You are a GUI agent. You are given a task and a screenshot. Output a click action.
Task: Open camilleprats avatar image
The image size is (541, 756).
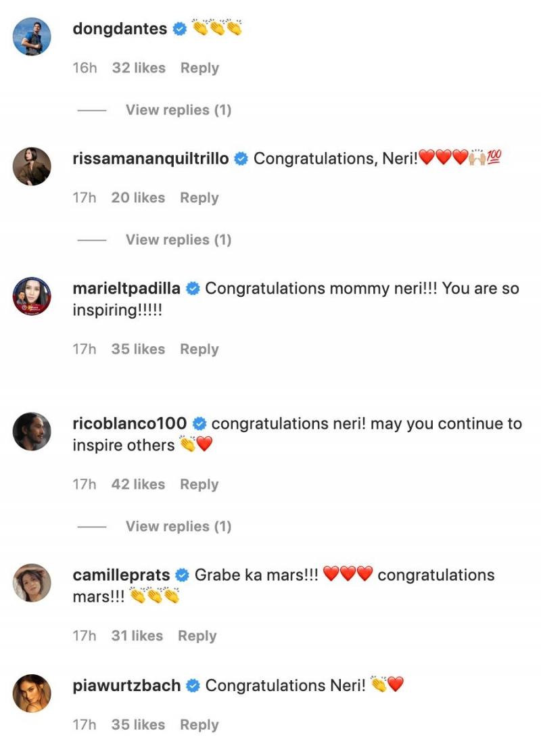pyautogui.click(x=32, y=583)
